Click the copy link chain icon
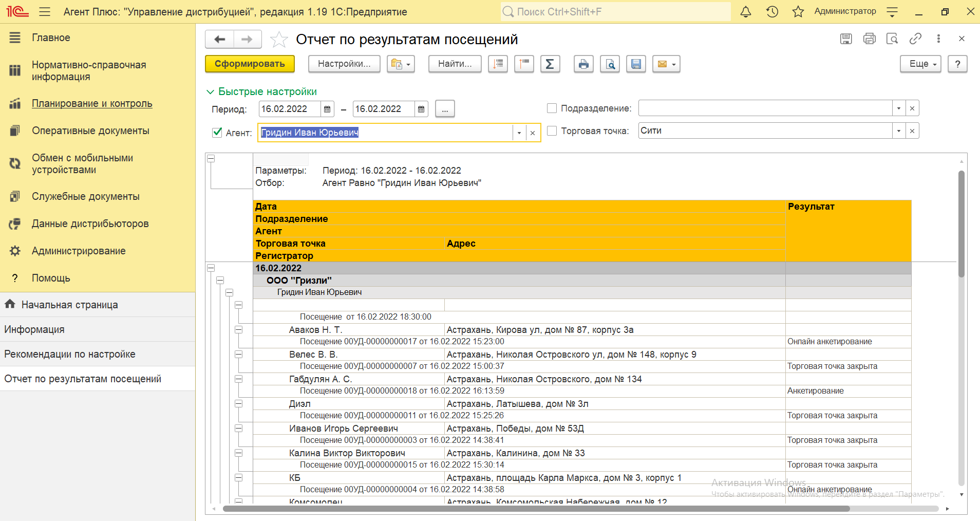 (915, 39)
